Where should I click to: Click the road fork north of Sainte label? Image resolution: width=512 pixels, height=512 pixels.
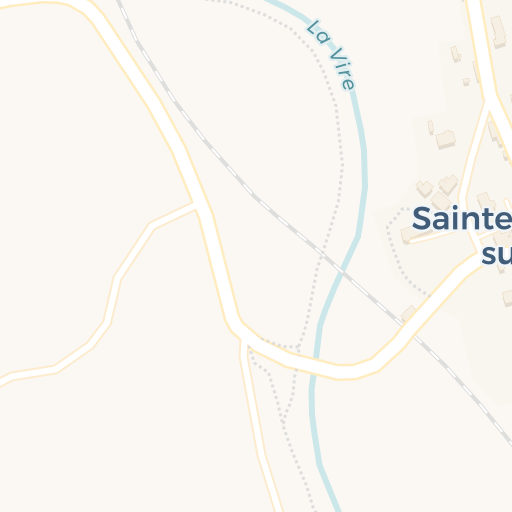489,102
